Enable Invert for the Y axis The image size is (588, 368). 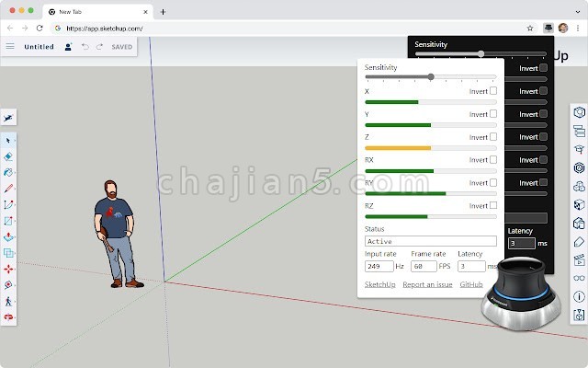pyautogui.click(x=493, y=114)
